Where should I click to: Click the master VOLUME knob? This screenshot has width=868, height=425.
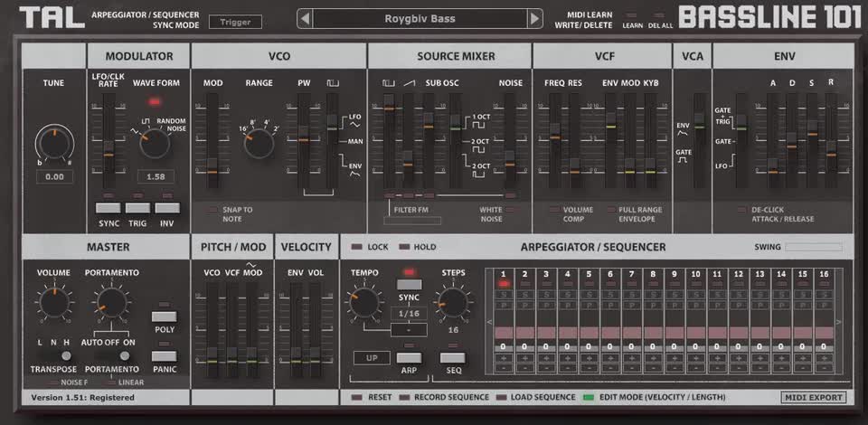pyautogui.click(x=54, y=302)
